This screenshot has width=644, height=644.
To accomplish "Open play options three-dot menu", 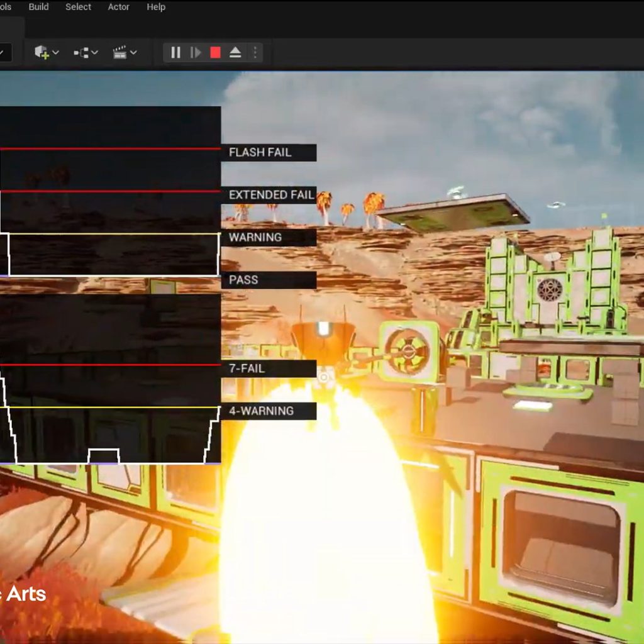I will [255, 53].
